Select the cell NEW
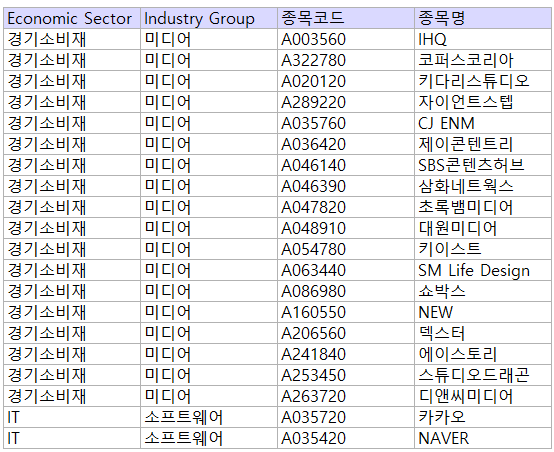The height and width of the screenshot is (452, 554). pyautogui.click(x=483, y=312)
